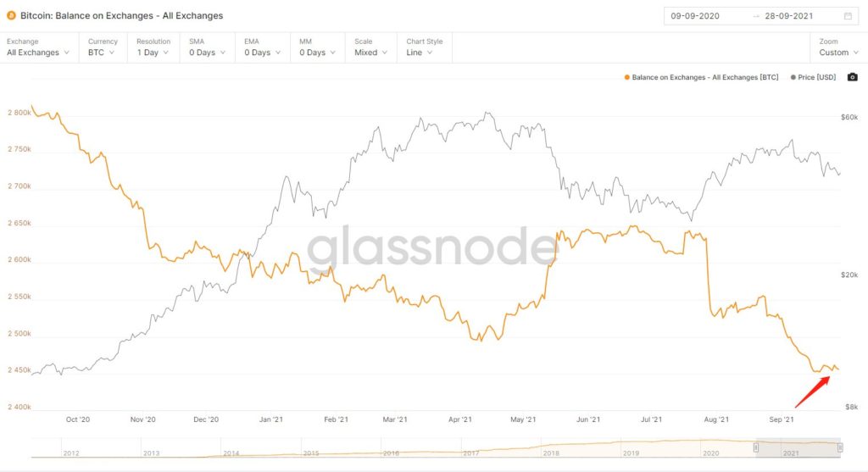This screenshot has width=868, height=472.
Task: Toggle the Price [USD] legend series
Action: click(x=813, y=77)
